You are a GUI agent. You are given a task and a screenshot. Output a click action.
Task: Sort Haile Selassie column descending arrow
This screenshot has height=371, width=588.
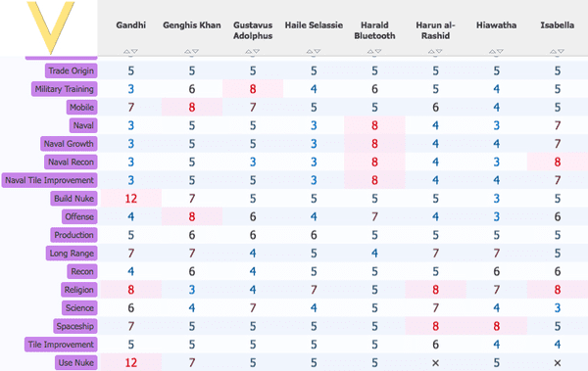[318, 51]
